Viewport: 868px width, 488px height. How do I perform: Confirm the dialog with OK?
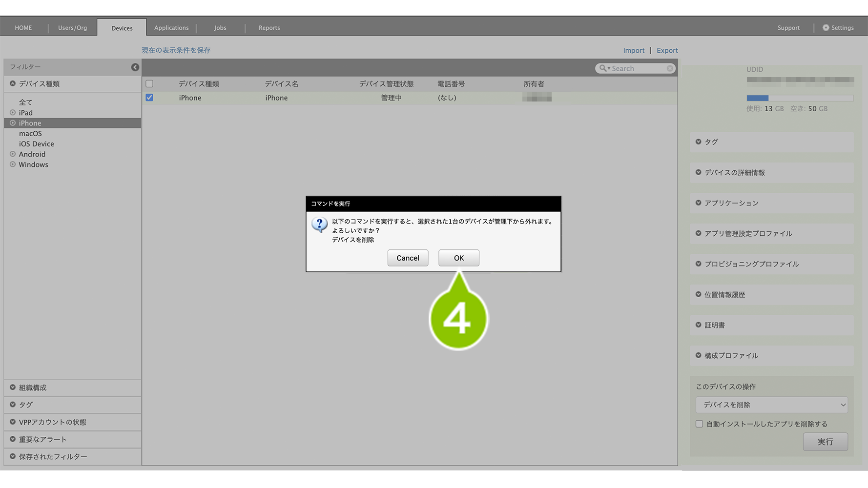[x=458, y=258]
